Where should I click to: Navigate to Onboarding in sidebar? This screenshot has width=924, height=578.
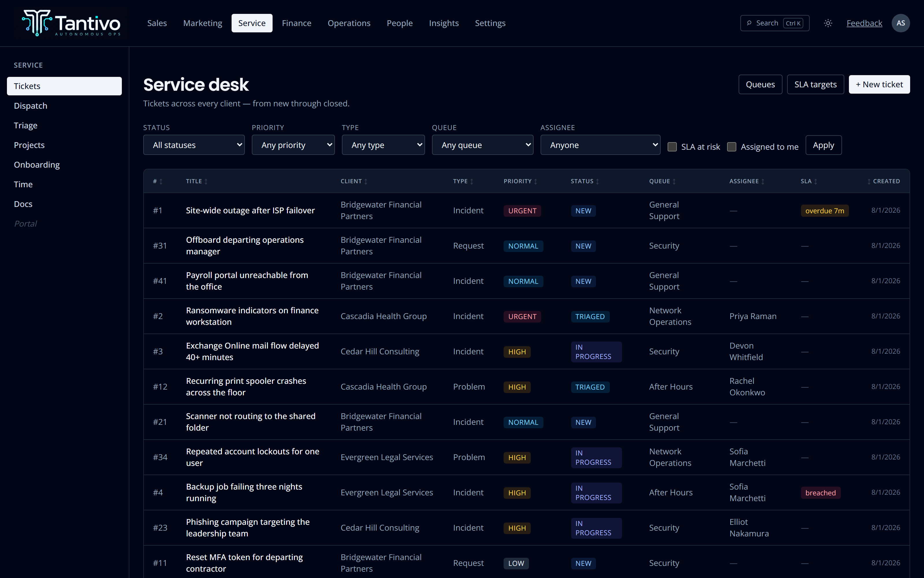(x=64, y=165)
